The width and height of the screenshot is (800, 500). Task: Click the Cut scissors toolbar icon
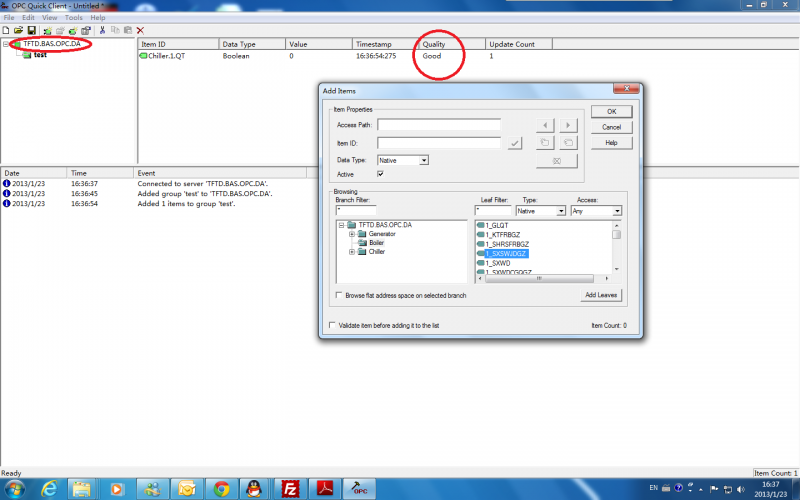(102, 31)
